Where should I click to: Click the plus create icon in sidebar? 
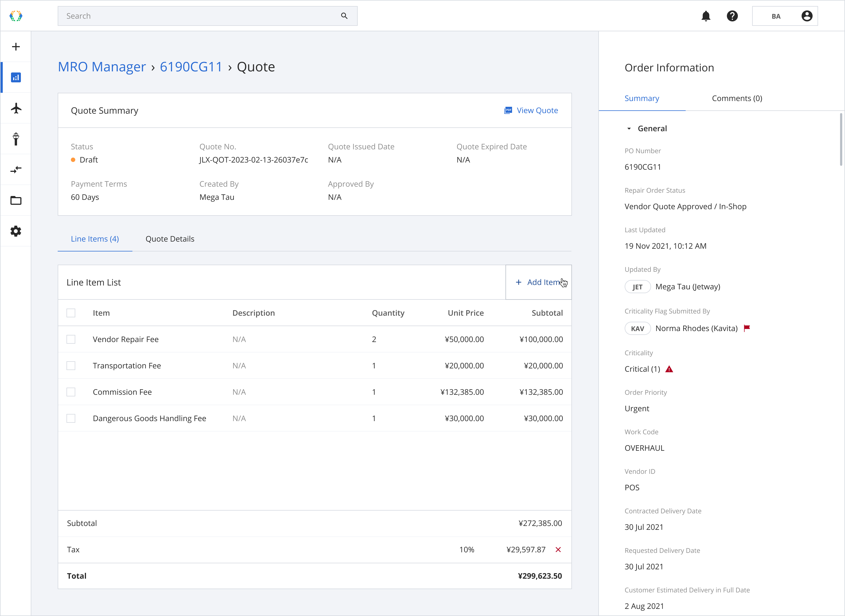[x=16, y=47]
